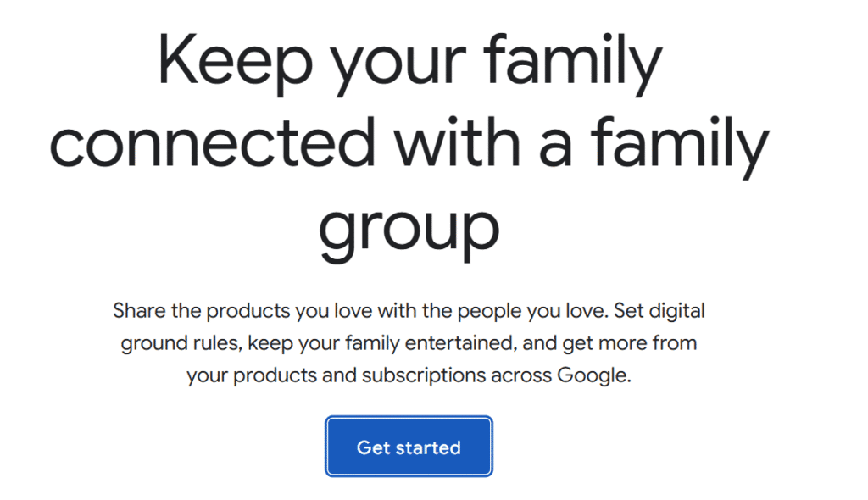Click the heading word "connected"
The width and height of the screenshot is (868, 500).
pyautogui.click(x=212, y=145)
